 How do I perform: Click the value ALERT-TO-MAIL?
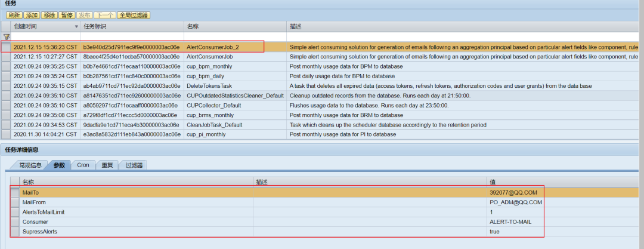pos(510,222)
